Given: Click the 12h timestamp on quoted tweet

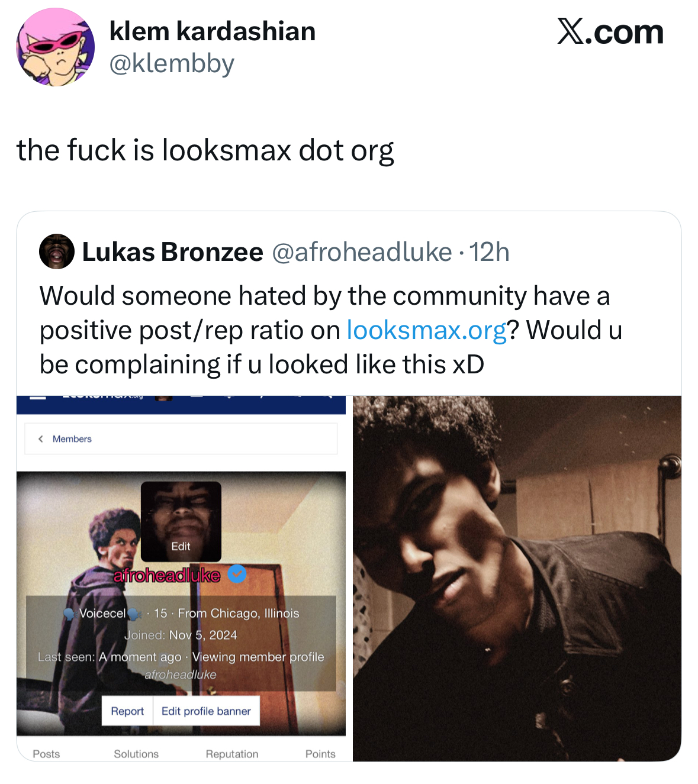Looking at the screenshot, I should [490, 252].
